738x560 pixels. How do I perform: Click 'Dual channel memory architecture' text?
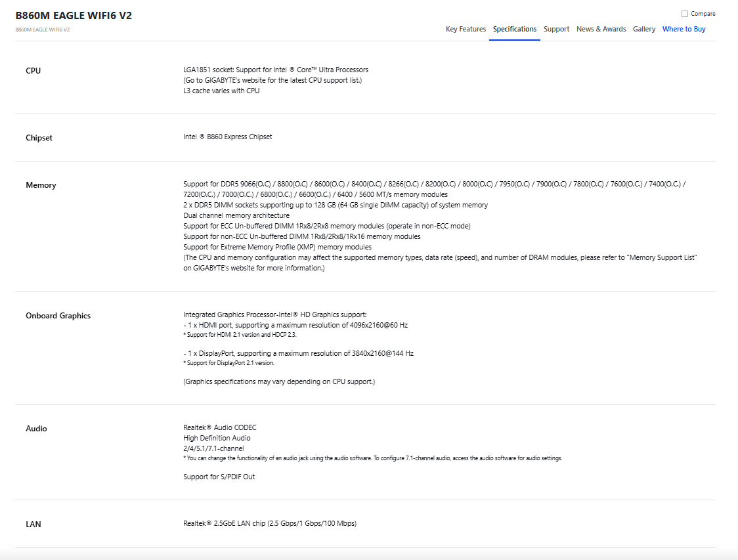(x=236, y=215)
